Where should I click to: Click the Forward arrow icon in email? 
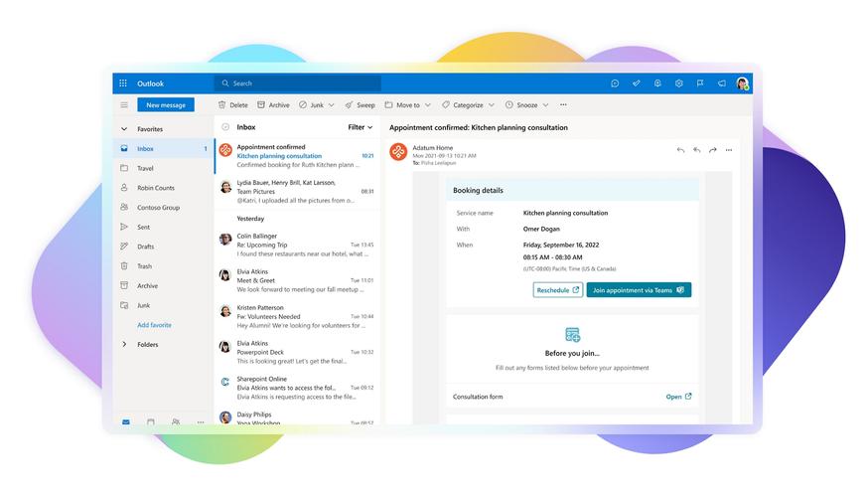[712, 150]
